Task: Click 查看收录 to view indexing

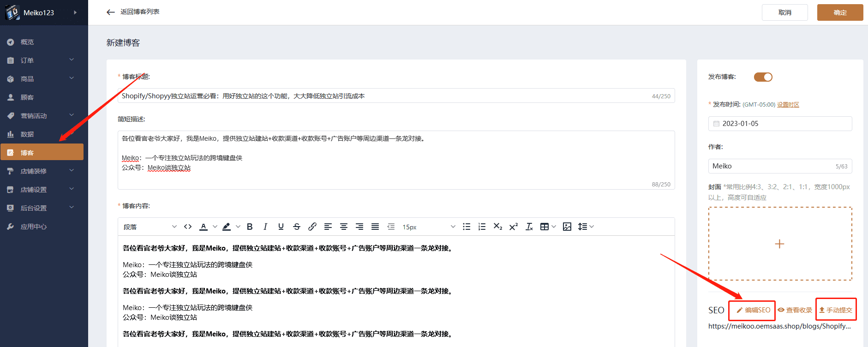Action: point(795,310)
